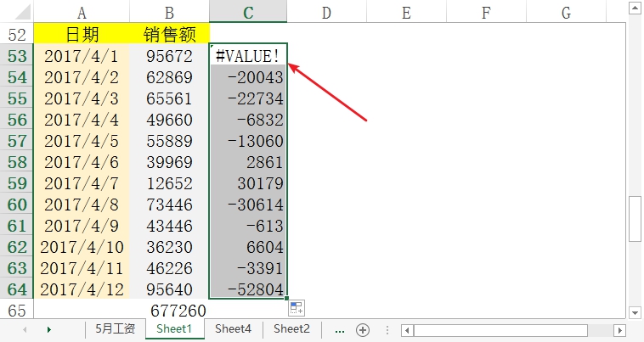Select cell showing -20043

(248, 76)
